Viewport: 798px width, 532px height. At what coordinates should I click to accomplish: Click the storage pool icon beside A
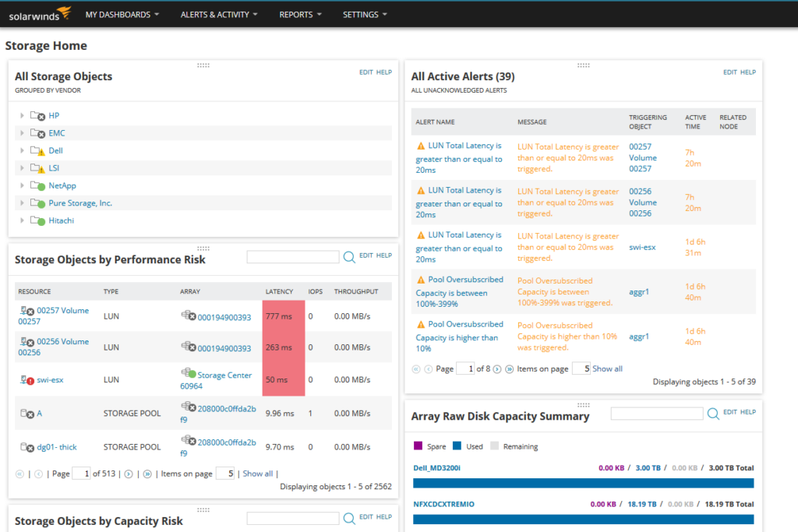point(27,414)
